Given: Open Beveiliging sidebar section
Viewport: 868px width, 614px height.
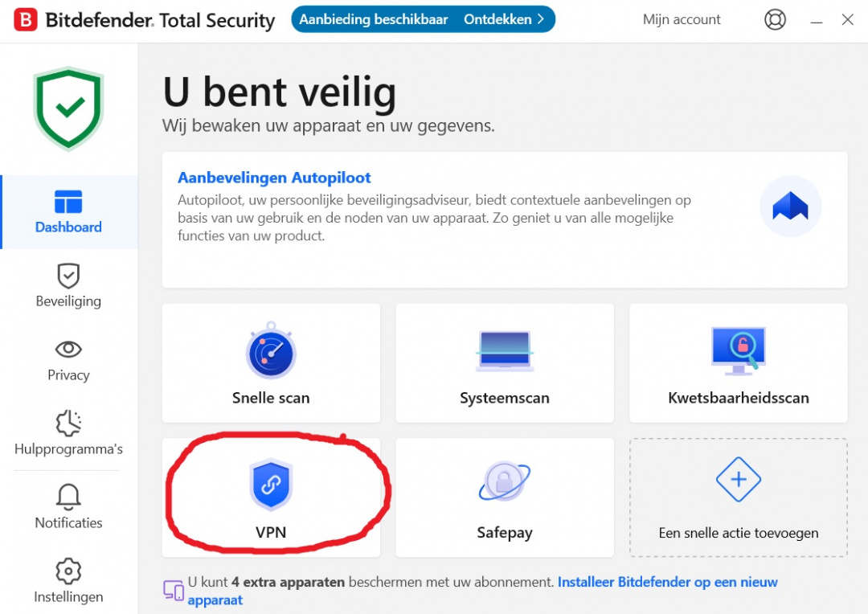Looking at the screenshot, I should tap(68, 285).
